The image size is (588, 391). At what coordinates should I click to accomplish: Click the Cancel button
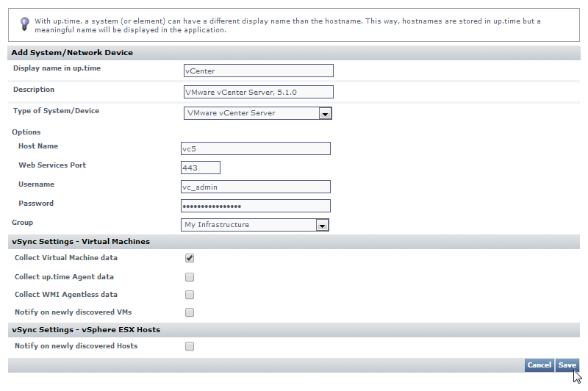coord(539,365)
